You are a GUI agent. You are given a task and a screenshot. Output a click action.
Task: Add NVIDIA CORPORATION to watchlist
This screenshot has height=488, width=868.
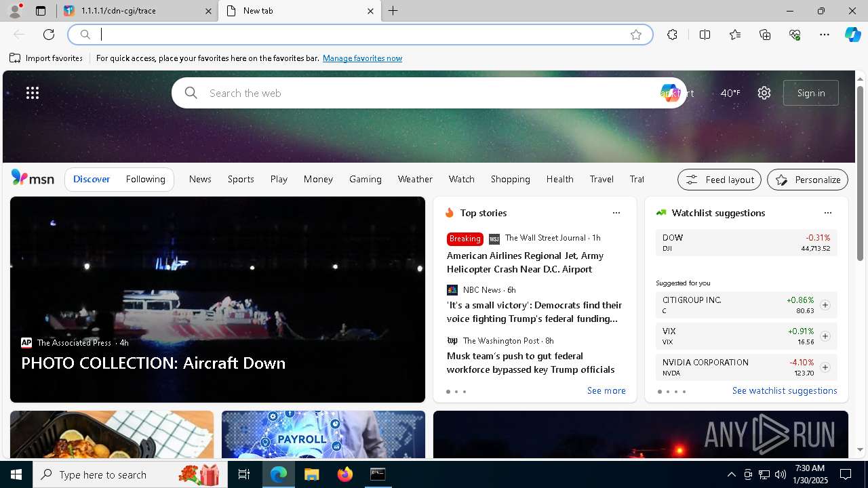tap(825, 367)
